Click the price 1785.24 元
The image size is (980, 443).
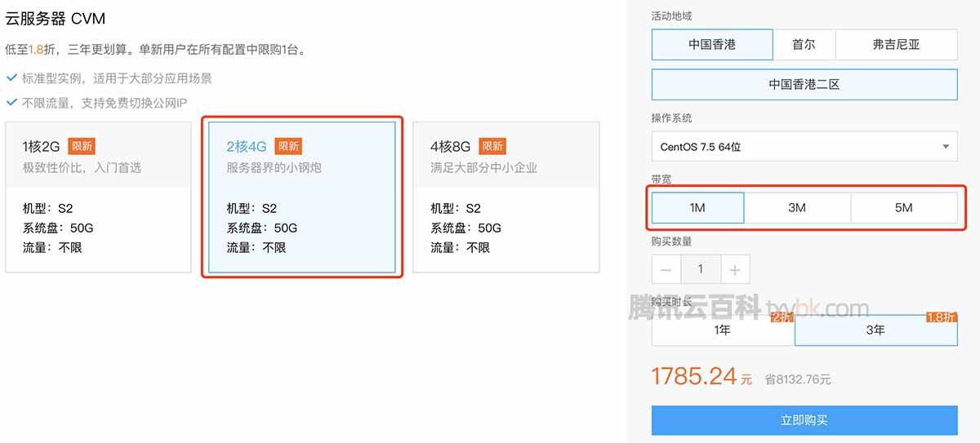(x=702, y=376)
